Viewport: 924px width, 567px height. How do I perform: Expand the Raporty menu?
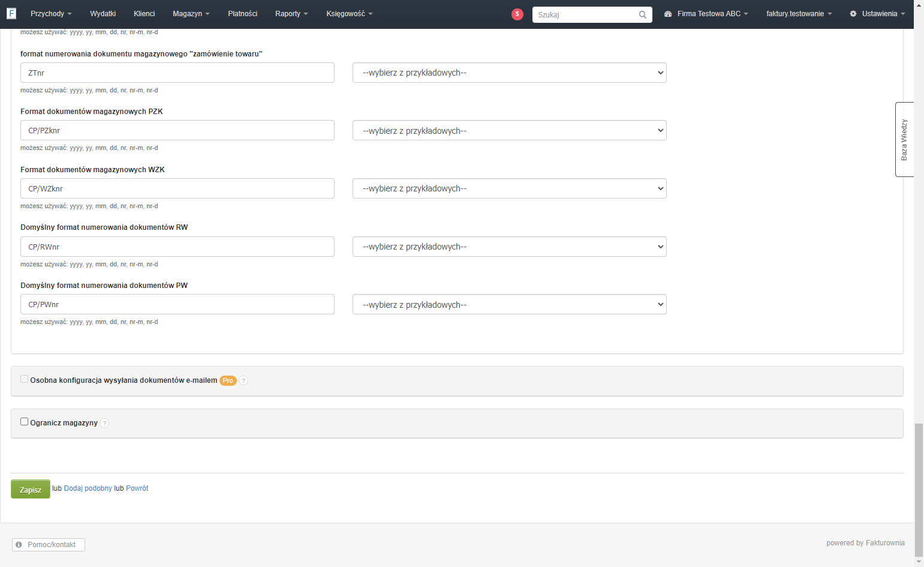(291, 14)
